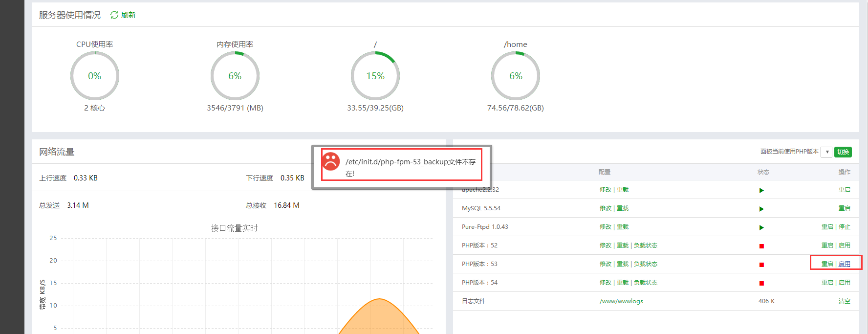Click the green running status icon for MySQL 5.5.54
Screen dimensions: 868x334
click(761, 209)
